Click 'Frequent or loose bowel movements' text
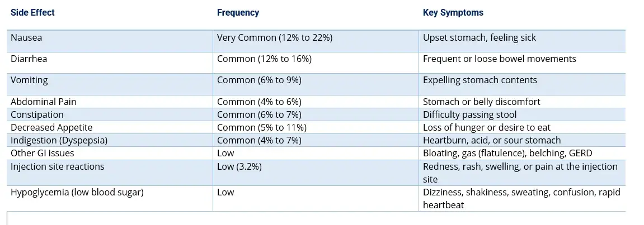 click(499, 59)
